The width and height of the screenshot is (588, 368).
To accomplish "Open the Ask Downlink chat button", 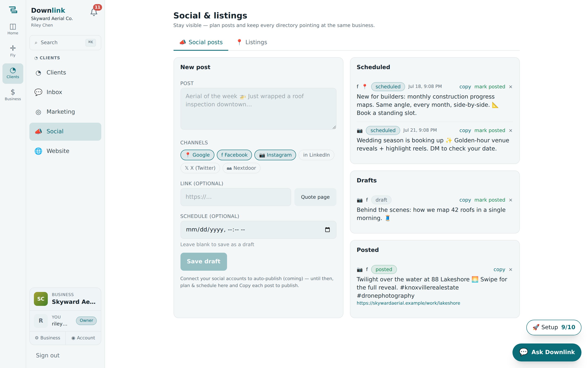I will (547, 352).
